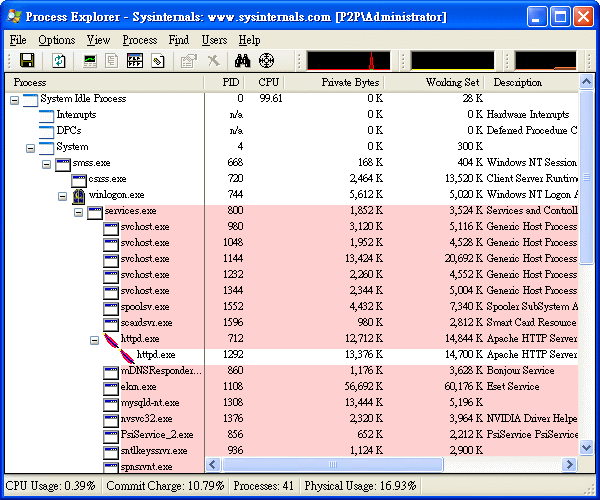Collapse the System Idle Process node
Image resolution: width=600 pixels, height=500 pixels.
click(x=15, y=99)
